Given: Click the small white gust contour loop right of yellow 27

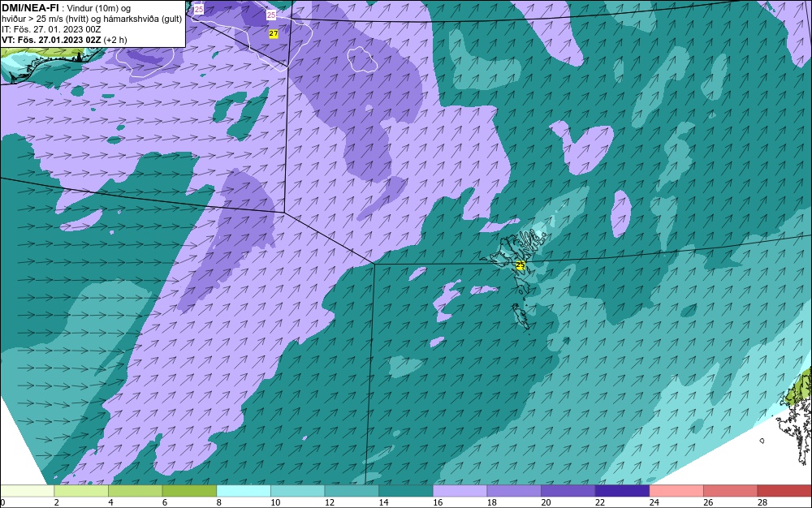Looking at the screenshot, I should 362,59.
